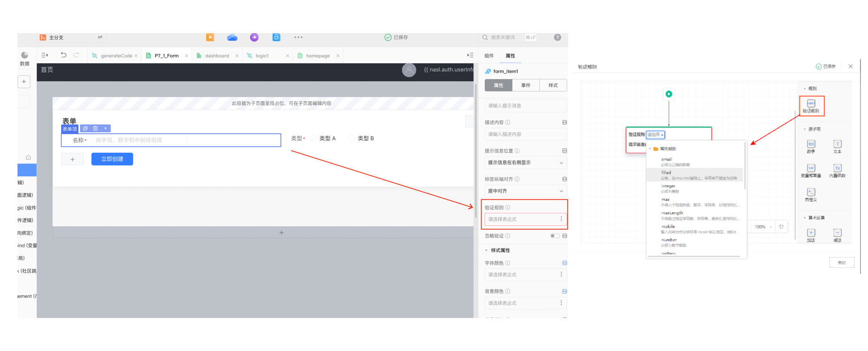Toggle the 忽略验证 switch
The width and height of the screenshot is (868, 351).
click(555, 236)
